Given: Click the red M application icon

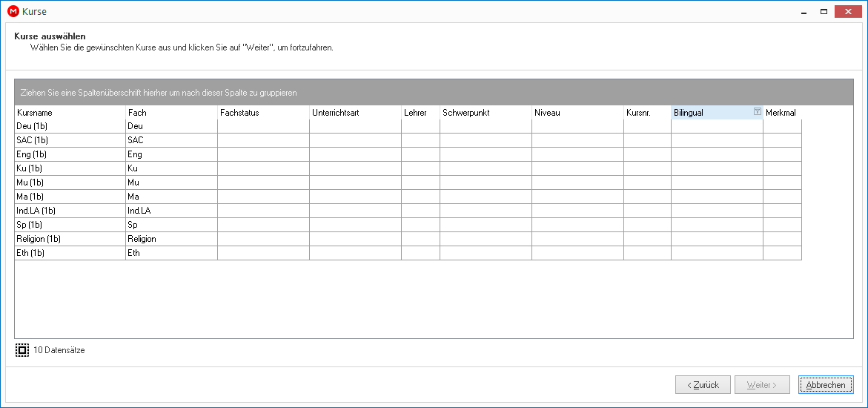Looking at the screenshot, I should (x=12, y=11).
